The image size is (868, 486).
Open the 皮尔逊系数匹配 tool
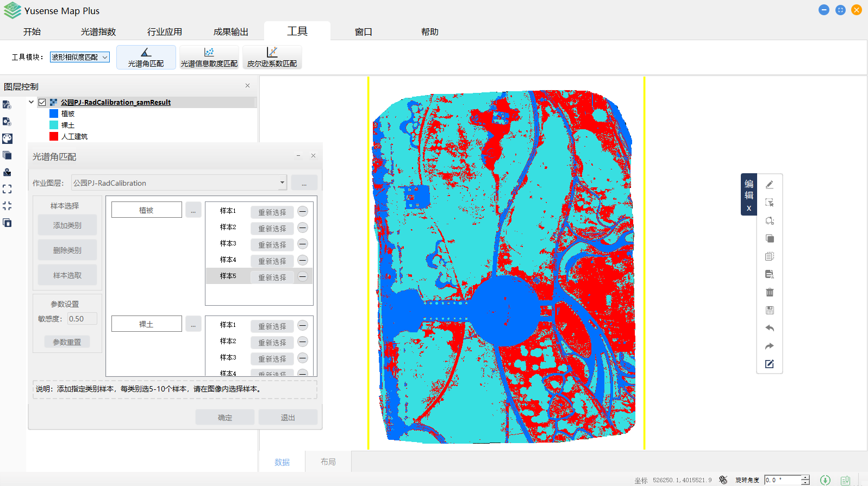[x=272, y=57]
